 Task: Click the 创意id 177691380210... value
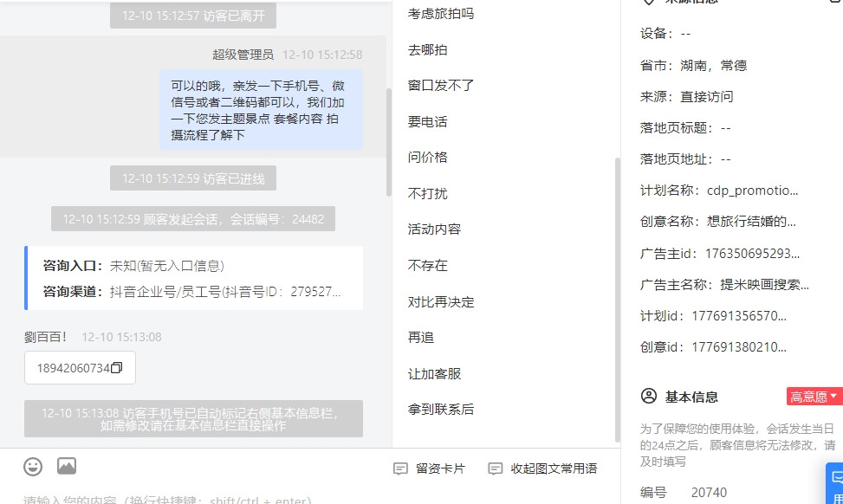(x=739, y=346)
